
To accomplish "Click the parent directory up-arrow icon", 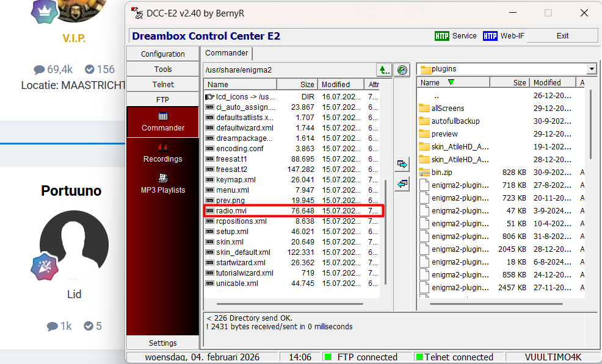I will coord(384,70).
